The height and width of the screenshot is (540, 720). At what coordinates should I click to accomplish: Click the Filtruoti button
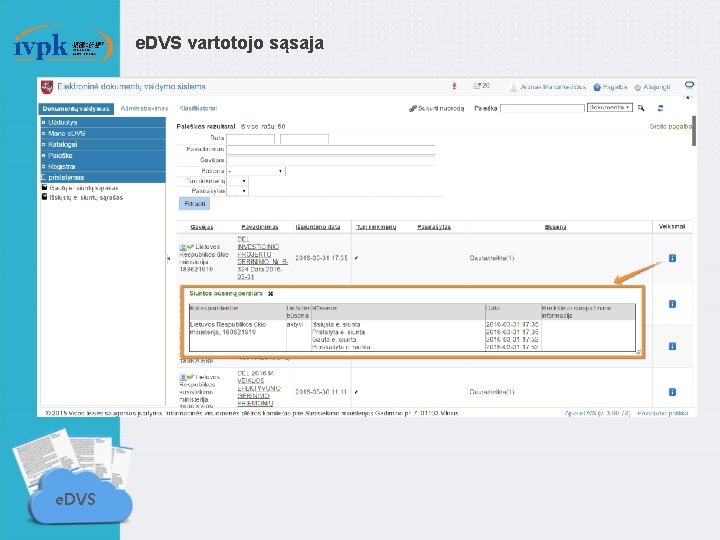pyautogui.click(x=194, y=203)
